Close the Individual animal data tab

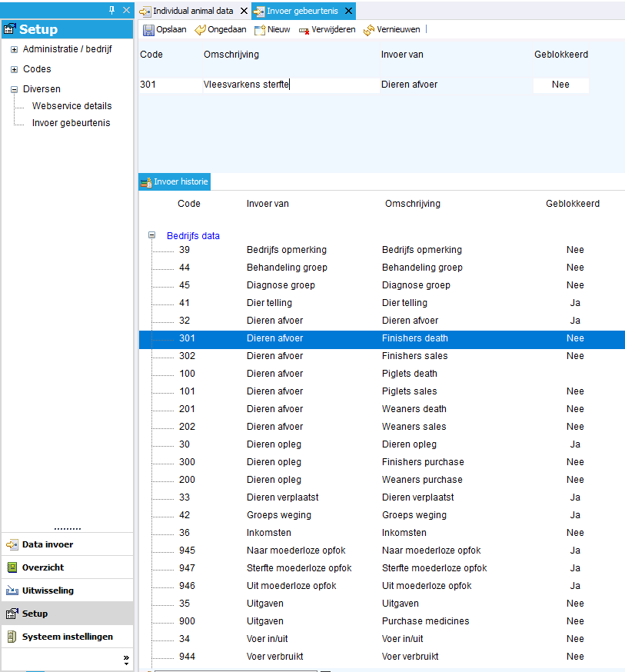[x=244, y=11]
